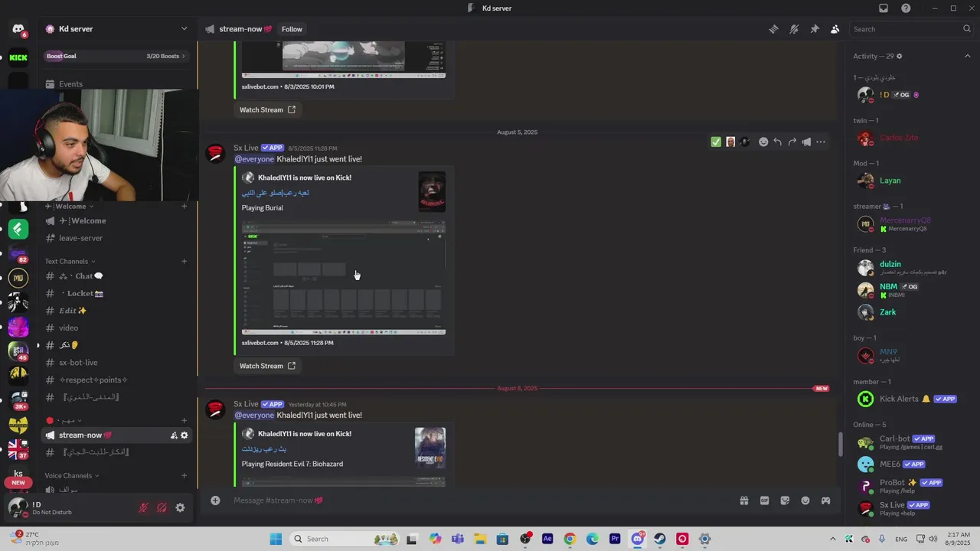
Task: Click the Search field in header
Action: click(x=908, y=29)
